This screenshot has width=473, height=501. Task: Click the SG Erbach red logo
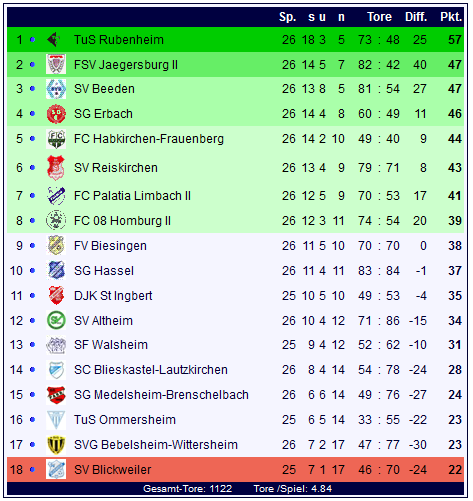pyautogui.click(x=56, y=114)
